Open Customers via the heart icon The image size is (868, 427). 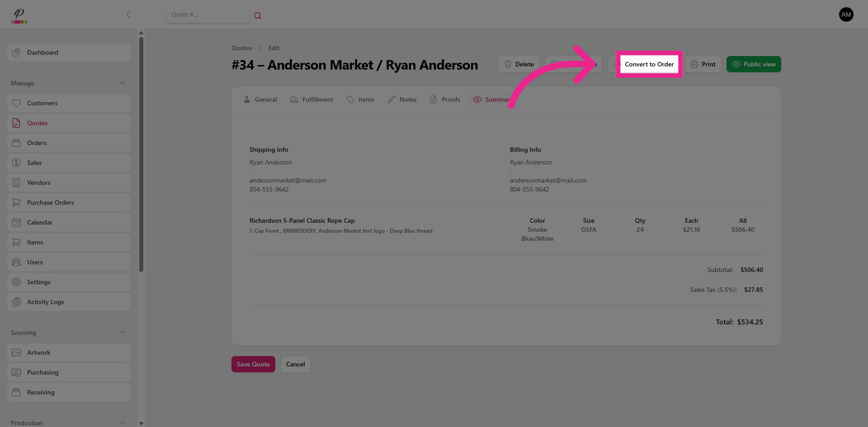pyautogui.click(x=16, y=103)
